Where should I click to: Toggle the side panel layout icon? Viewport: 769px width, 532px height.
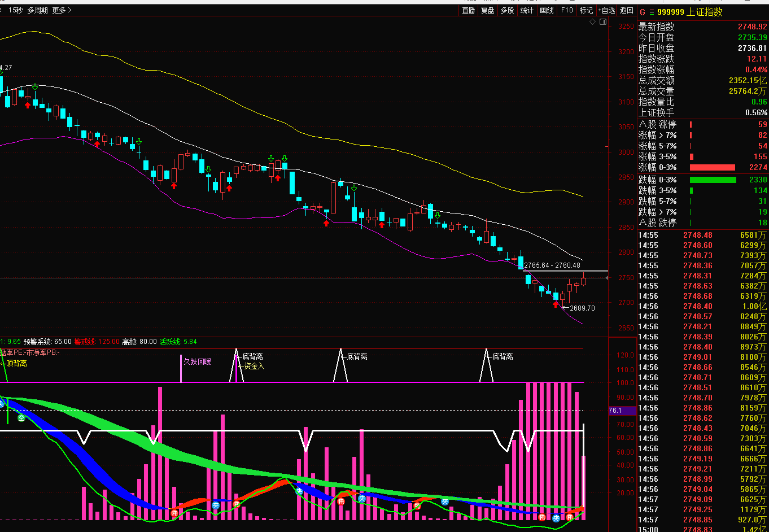(x=603, y=22)
